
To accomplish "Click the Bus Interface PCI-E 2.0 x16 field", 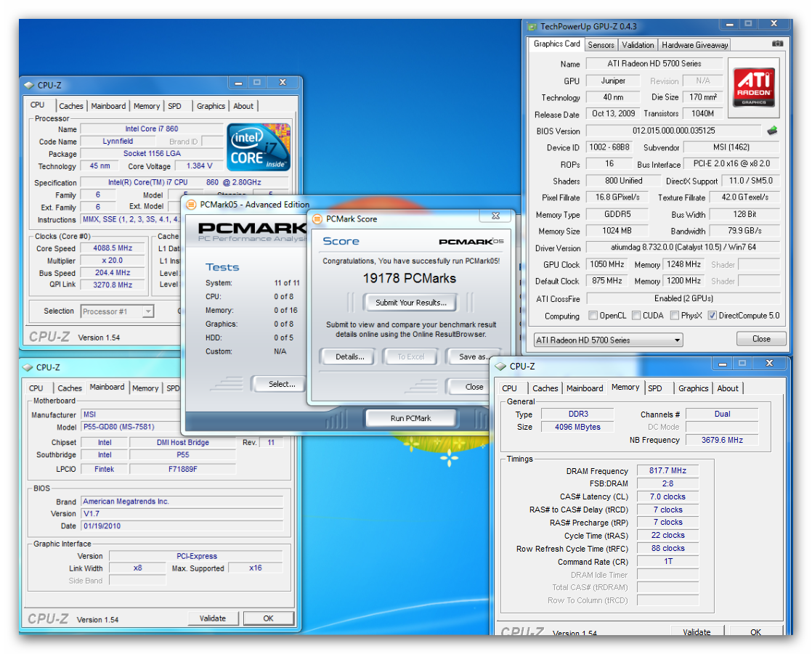I will pos(731,163).
